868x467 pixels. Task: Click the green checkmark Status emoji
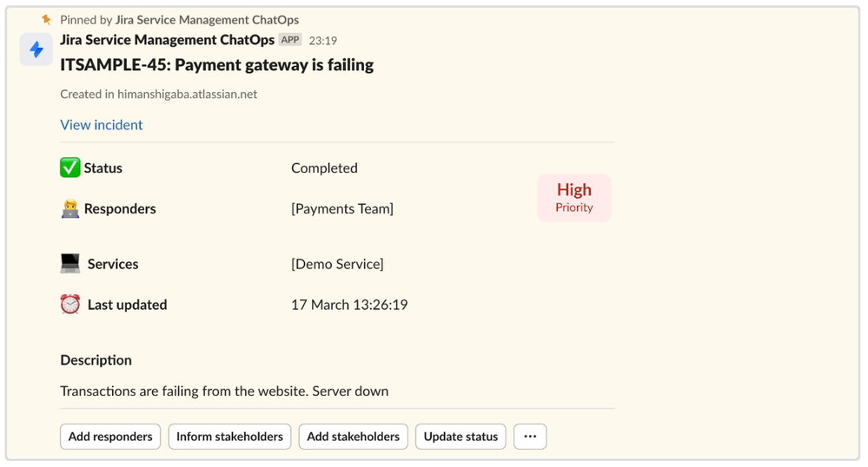[70, 168]
